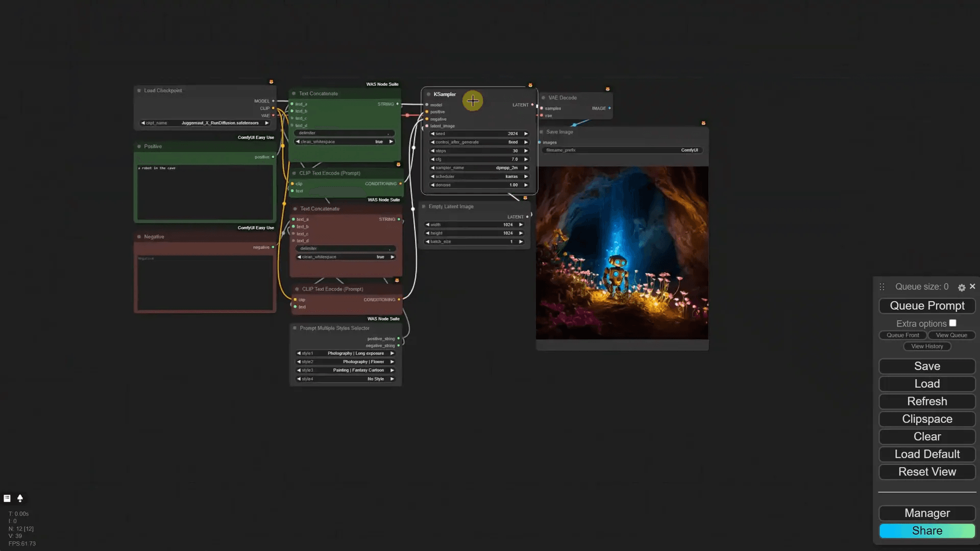
Task: Close the Queue size panel with the X
Action: (972, 286)
